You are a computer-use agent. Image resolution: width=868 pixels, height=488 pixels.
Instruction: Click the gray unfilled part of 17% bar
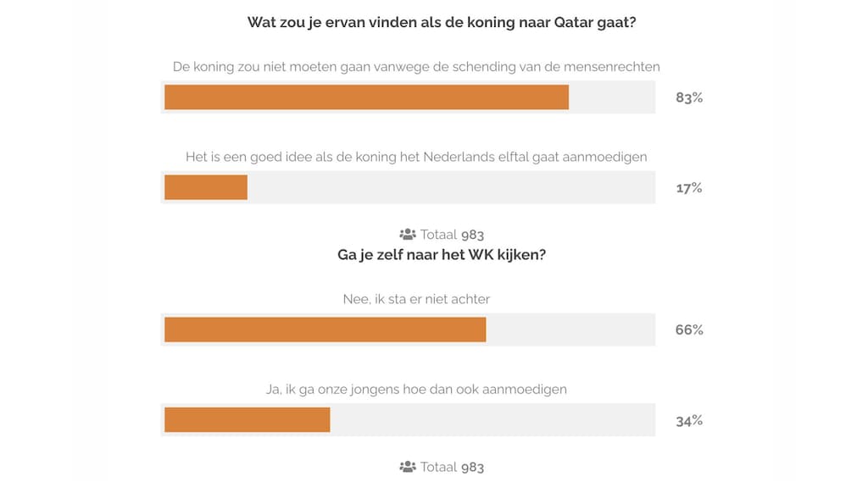coord(449,187)
